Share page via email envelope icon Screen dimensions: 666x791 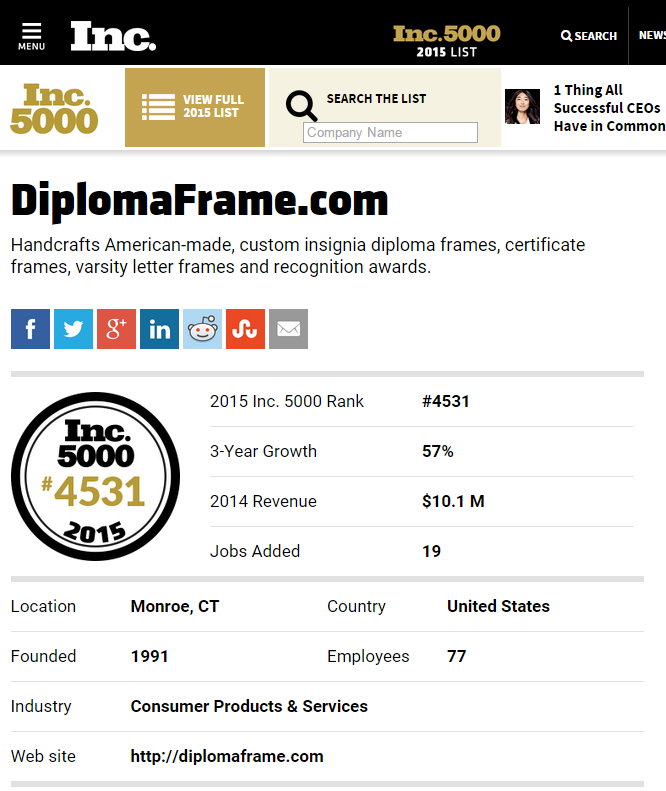pyautogui.click(x=288, y=329)
